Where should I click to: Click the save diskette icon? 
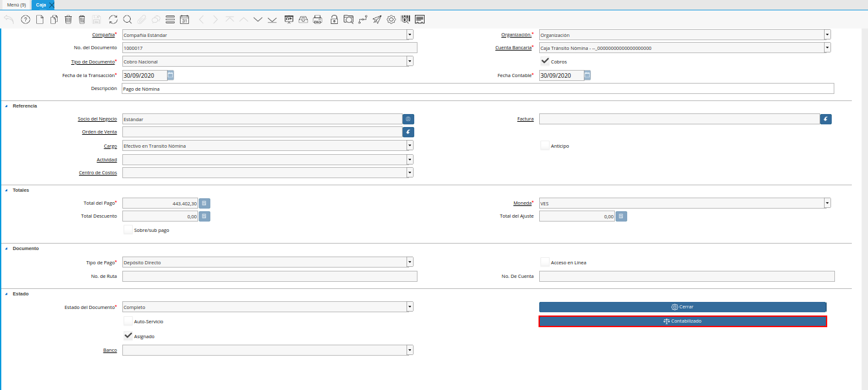coord(96,19)
